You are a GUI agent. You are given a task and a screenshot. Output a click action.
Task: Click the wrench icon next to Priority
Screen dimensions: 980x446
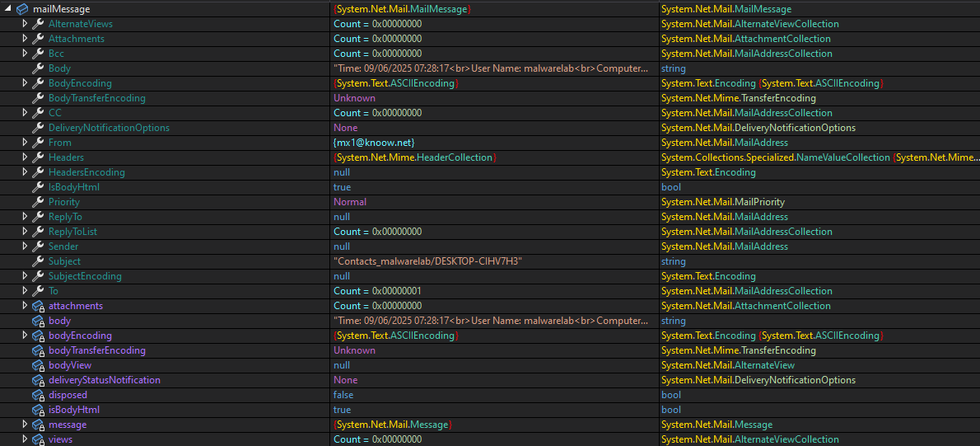(38, 202)
